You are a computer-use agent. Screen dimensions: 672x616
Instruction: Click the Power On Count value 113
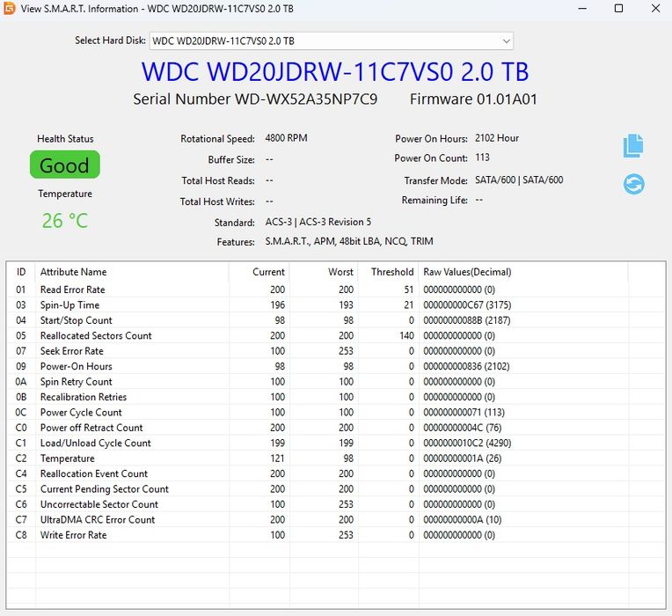(x=482, y=158)
